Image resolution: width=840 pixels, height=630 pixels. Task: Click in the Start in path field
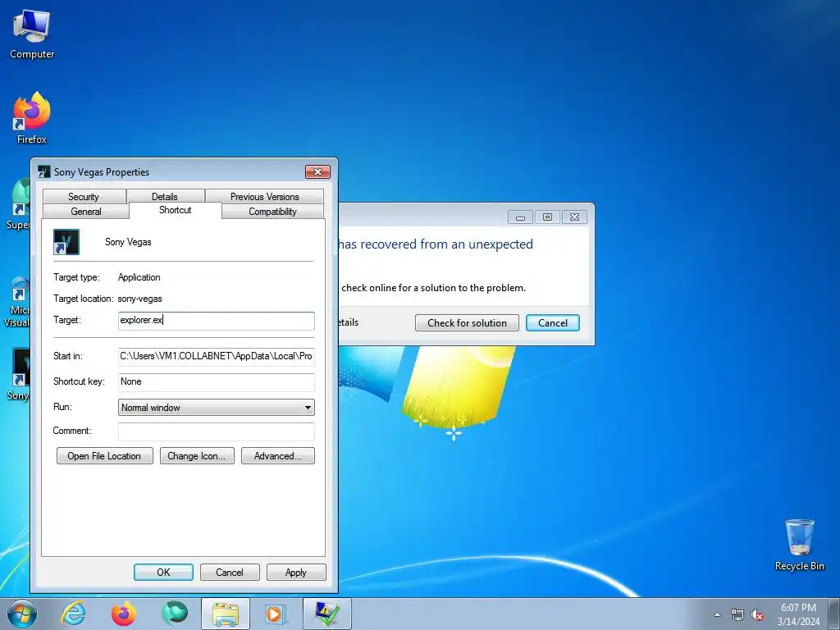(x=216, y=356)
